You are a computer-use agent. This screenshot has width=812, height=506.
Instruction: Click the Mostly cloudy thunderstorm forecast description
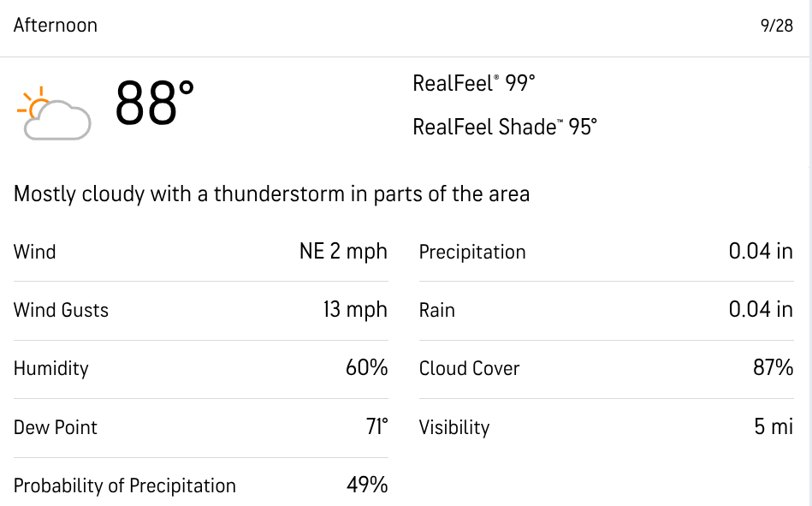(271, 194)
